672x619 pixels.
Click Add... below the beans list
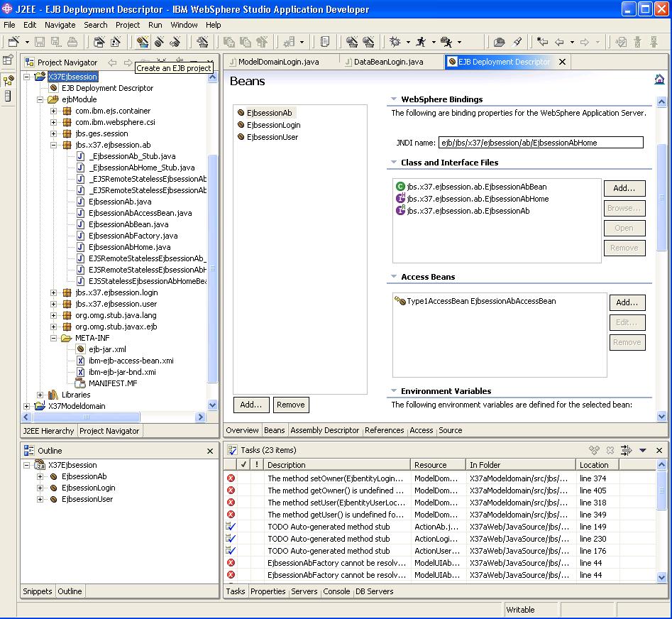[251, 405]
